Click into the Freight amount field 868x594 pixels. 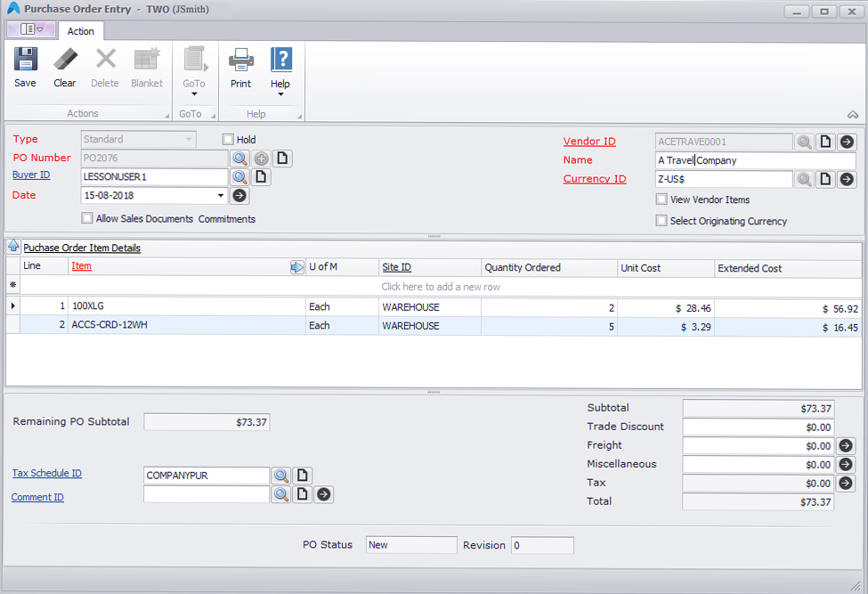758,445
